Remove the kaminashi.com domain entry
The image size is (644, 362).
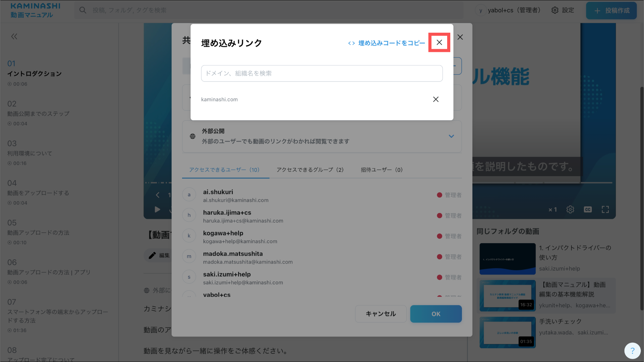point(436,99)
